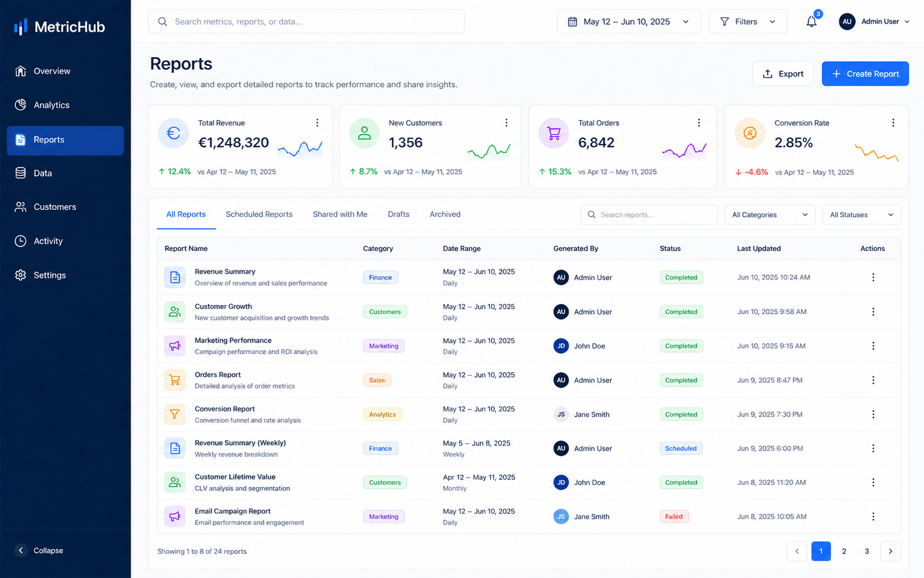Click the Scheduled status badge

point(681,449)
